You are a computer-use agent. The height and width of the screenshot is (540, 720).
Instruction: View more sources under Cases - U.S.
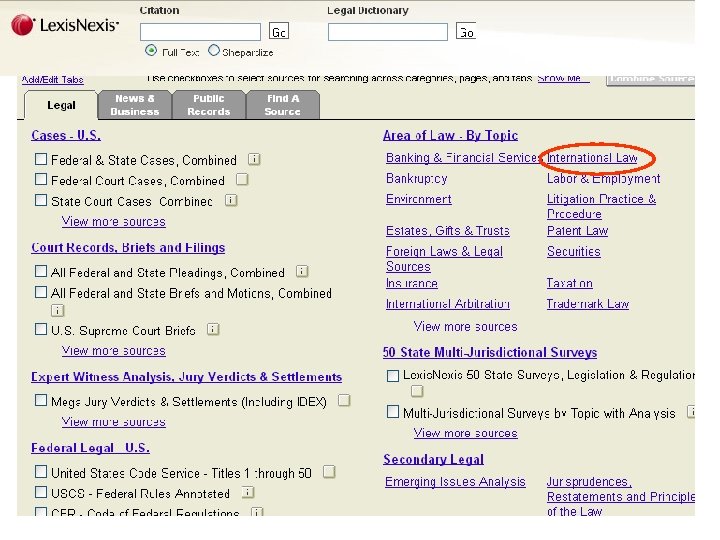pos(113,221)
